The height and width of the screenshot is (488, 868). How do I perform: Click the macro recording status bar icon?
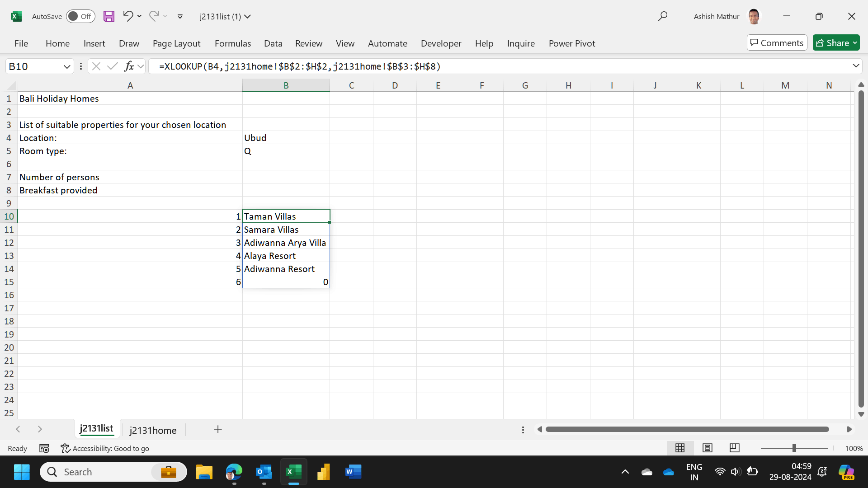click(x=44, y=448)
